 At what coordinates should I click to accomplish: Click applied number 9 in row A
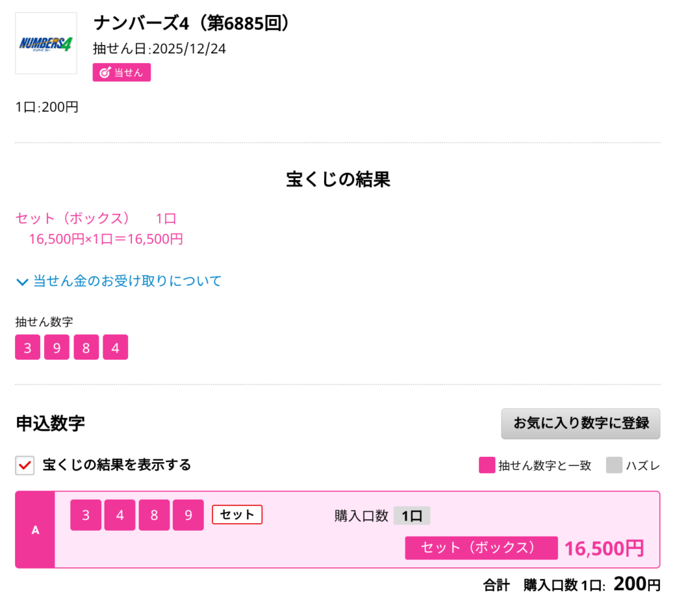(189, 515)
